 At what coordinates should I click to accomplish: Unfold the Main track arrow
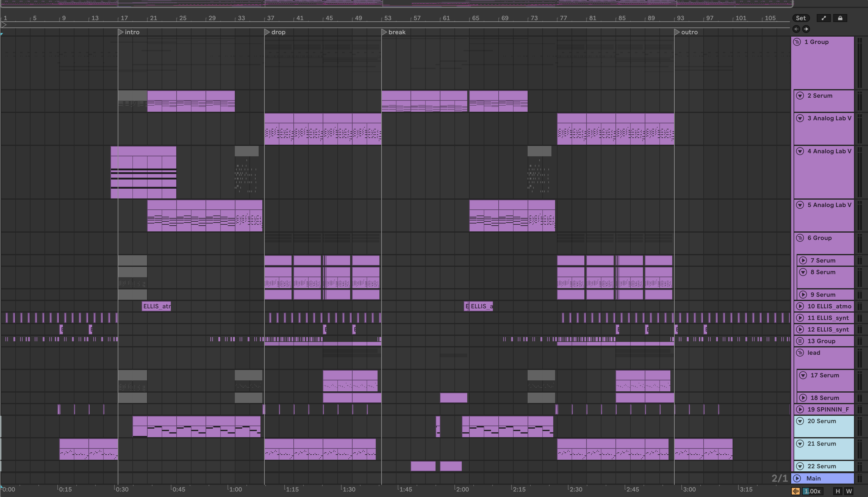click(x=797, y=478)
